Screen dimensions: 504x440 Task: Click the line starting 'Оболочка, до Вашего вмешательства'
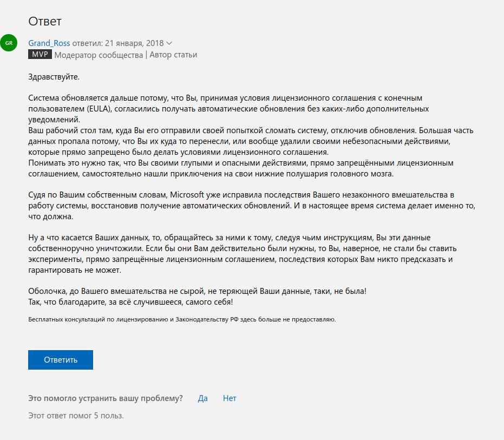click(197, 291)
